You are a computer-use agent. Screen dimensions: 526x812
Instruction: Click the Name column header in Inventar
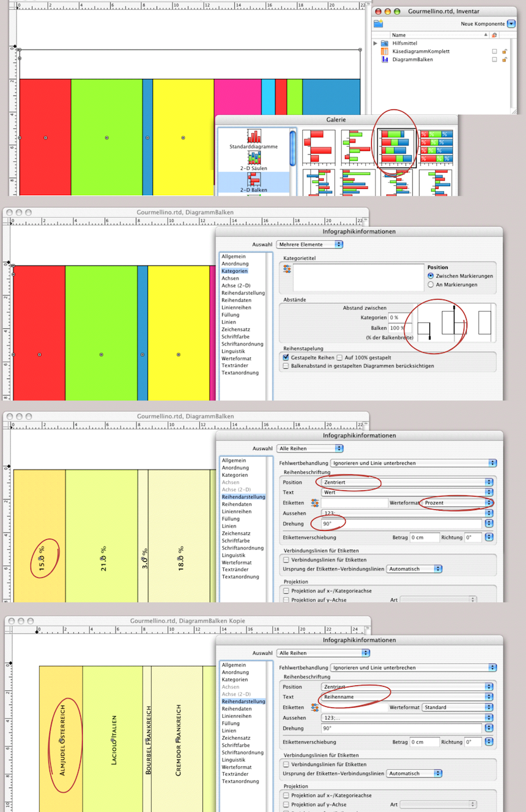click(399, 35)
